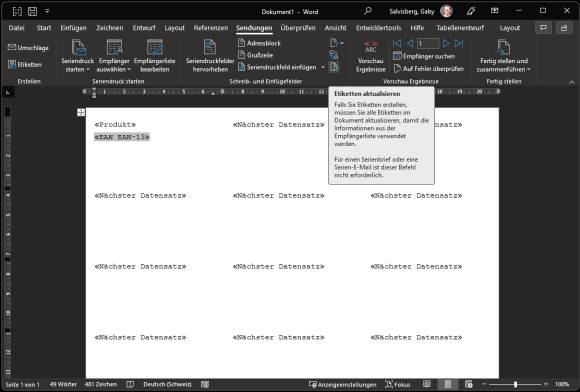The height and width of the screenshot is (392, 580).
Task: Open the Datei tab
Action: click(x=16, y=28)
